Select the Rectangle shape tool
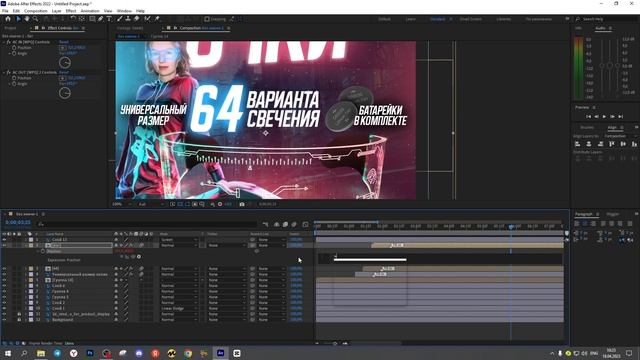 point(92,19)
